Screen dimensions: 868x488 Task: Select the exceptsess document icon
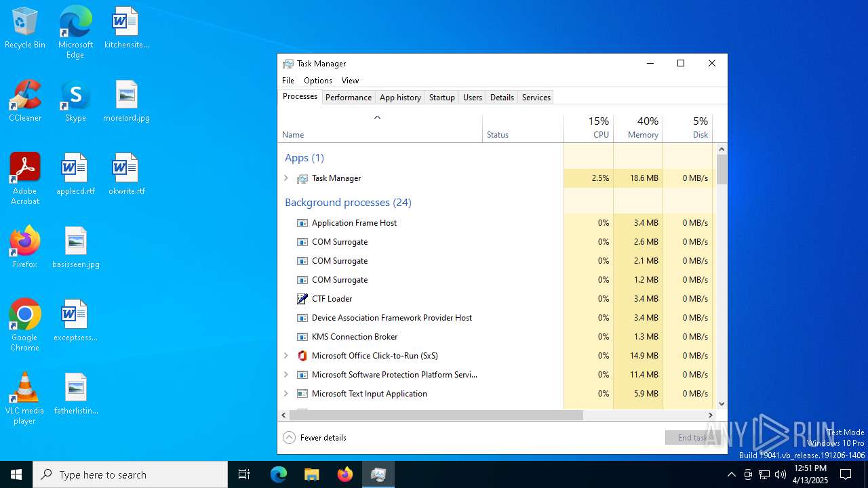pos(75,321)
